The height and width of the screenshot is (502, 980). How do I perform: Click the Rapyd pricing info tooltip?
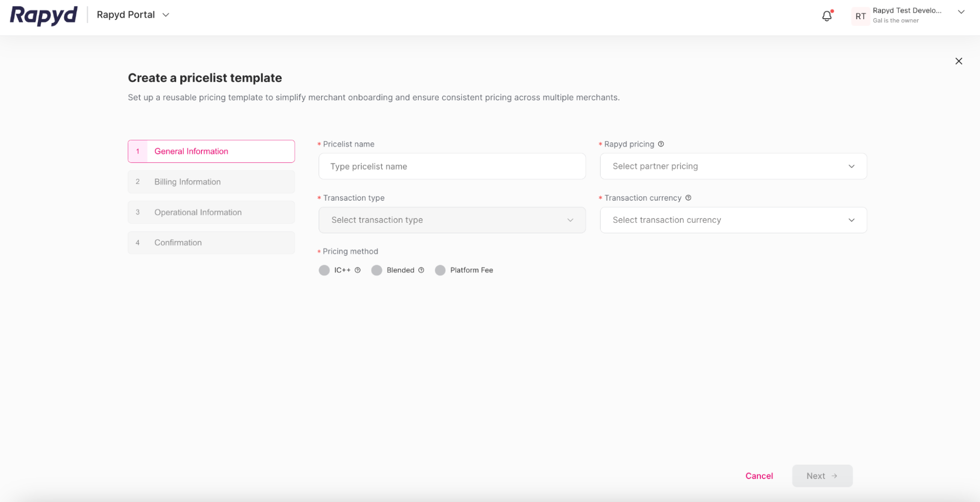point(661,144)
